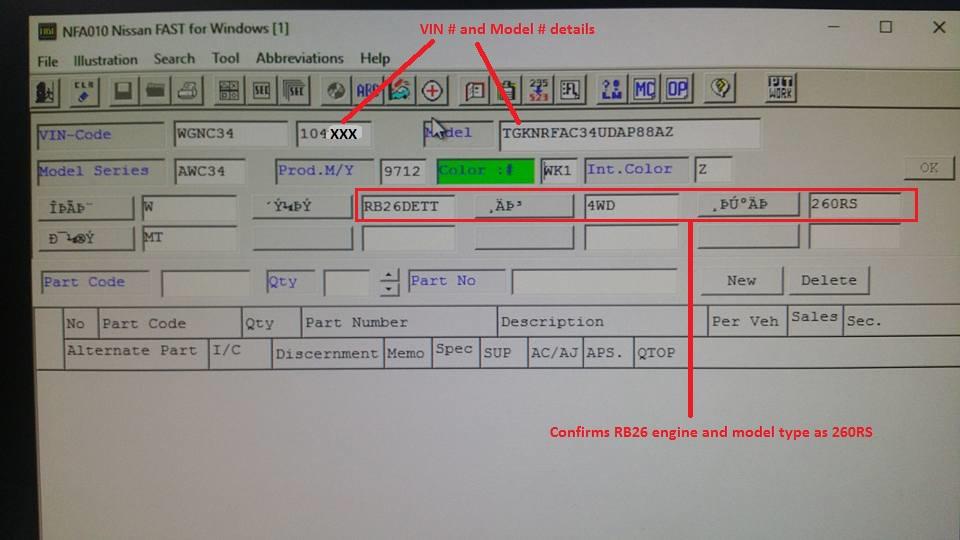Click the open folder toolbar icon
Viewport: 960px width, 540px height.
[156, 91]
